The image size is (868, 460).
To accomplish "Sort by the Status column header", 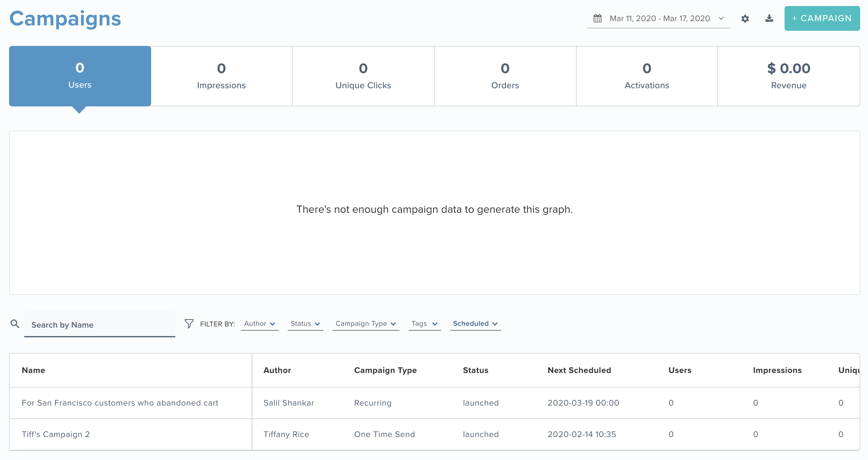I will 475,370.
